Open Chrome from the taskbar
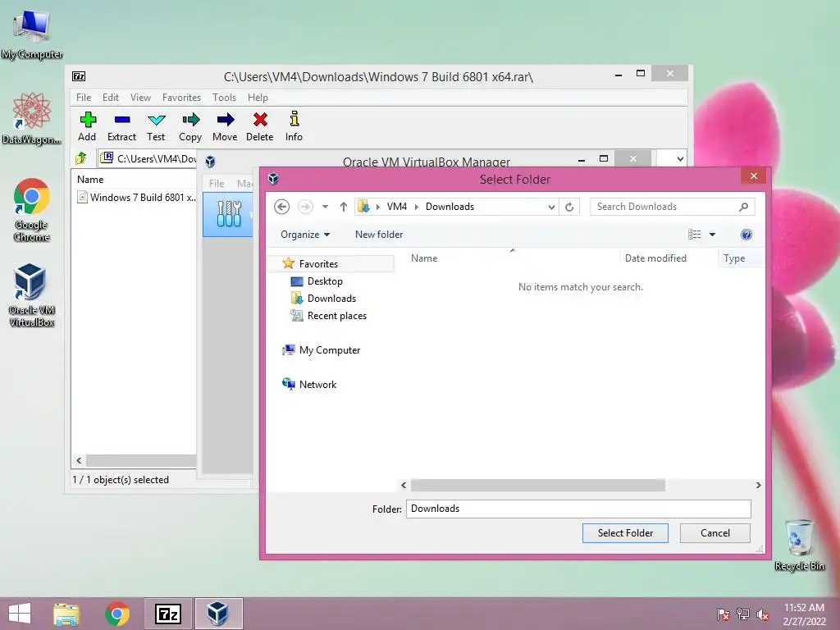Viewport: 840px width, 630px height. click(117, 614)
